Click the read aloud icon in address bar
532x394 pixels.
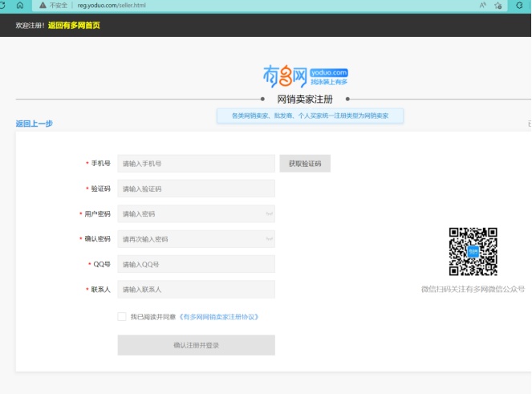click(x=483, y=5)
